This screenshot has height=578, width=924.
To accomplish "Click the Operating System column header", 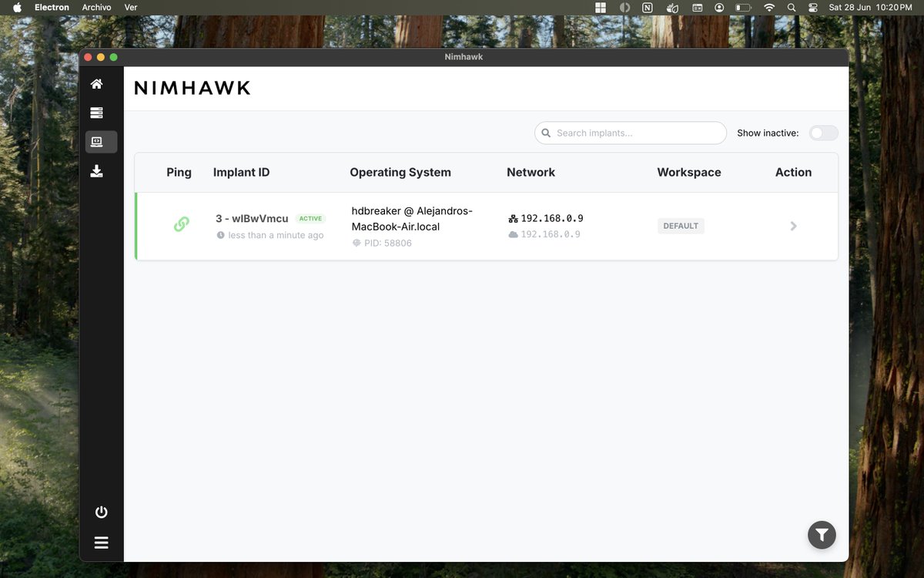I will [x=400, y=173].
